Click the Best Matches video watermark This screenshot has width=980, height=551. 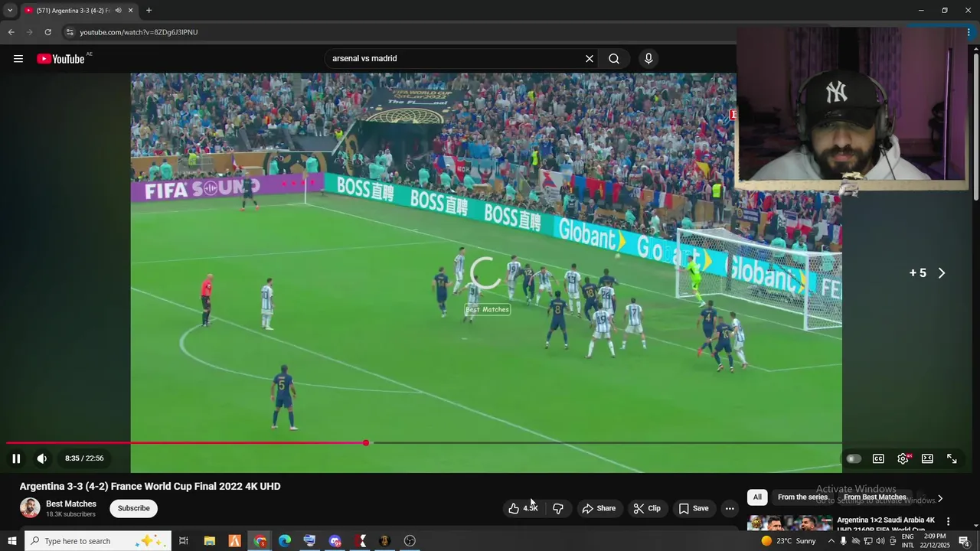(x=487, y=309)
